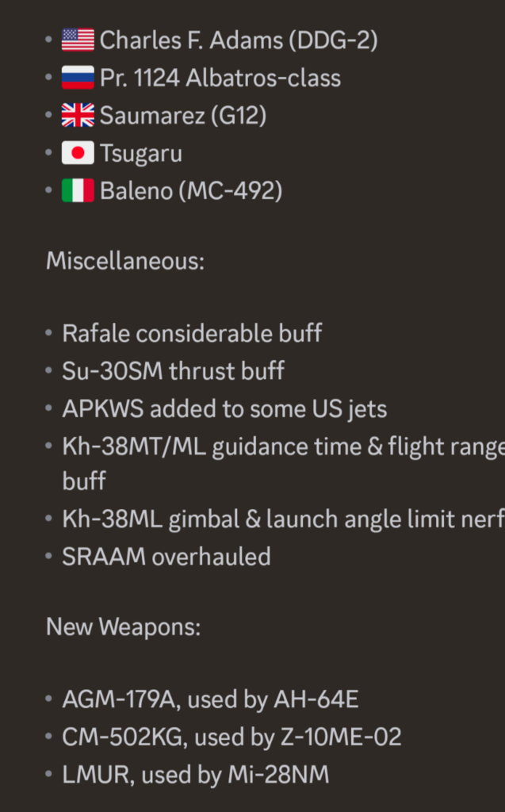Select AGM-179A, used by AH-64E line

[x=210, y=699]
